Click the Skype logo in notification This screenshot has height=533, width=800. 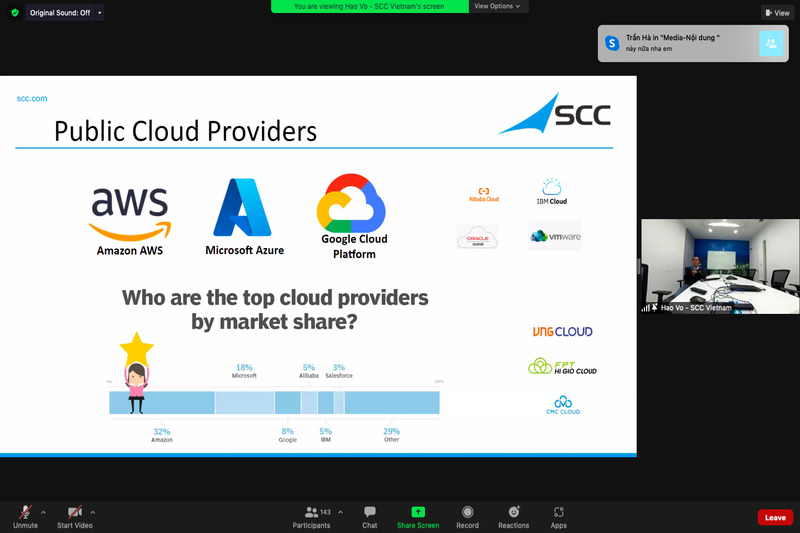pyautogui.click(x=612, y=43)
